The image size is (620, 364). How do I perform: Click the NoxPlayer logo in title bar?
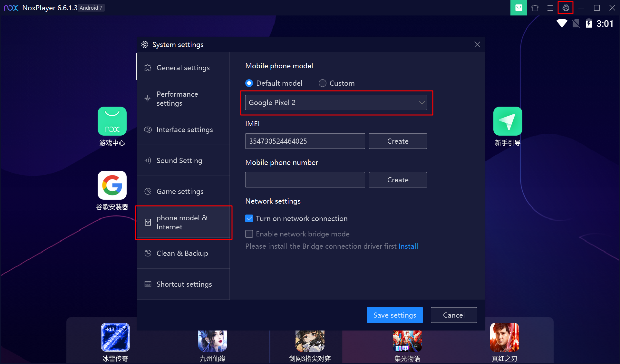(x=11, y=8)
